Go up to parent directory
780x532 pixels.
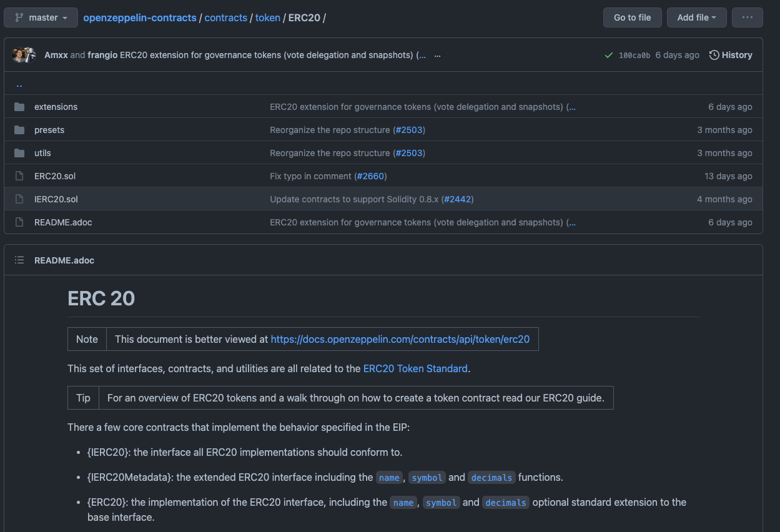pyautogui.click(x=19, y=84)
